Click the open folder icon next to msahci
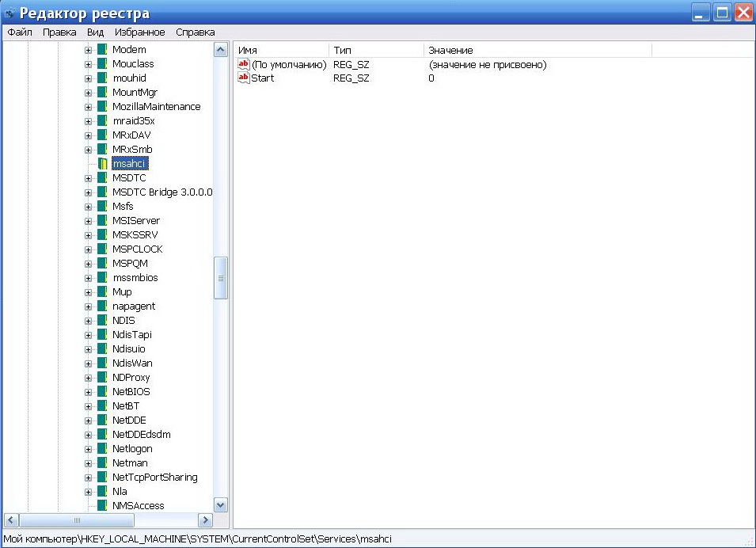This screenshot has width=756, height=548. click(102, 164)
